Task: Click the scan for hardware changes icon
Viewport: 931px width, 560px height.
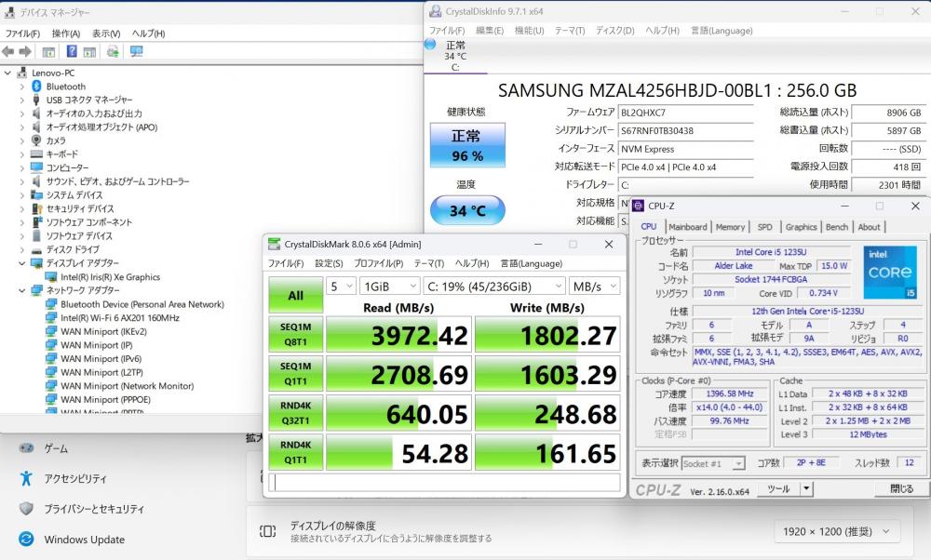Action: pyautogui.click(x=136, y=52)
